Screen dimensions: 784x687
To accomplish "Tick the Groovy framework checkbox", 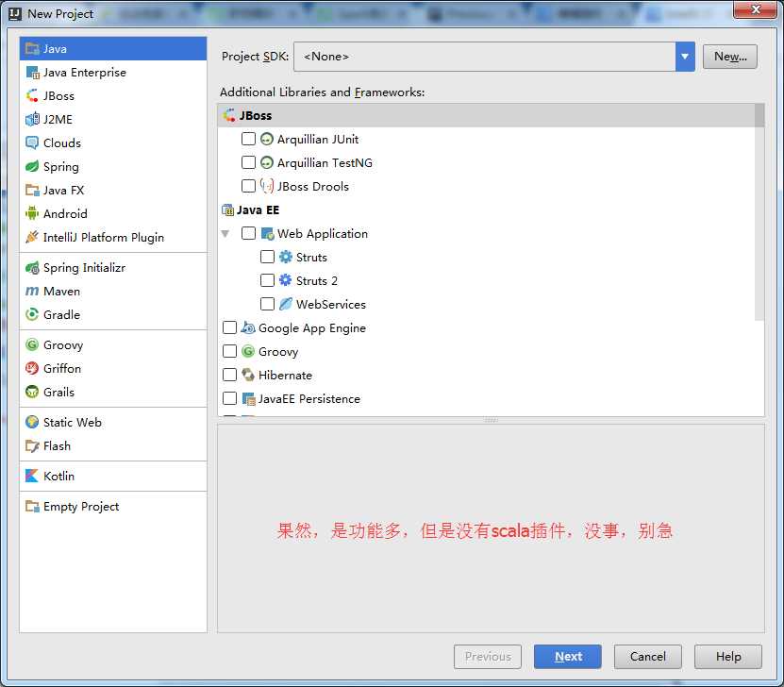I will click(229, 351).
